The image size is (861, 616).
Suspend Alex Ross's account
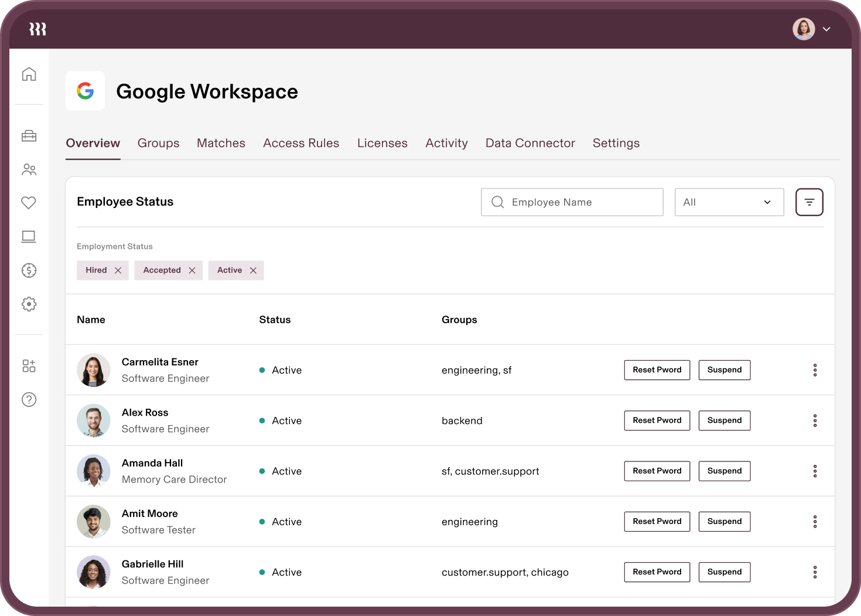click(725, 420)
